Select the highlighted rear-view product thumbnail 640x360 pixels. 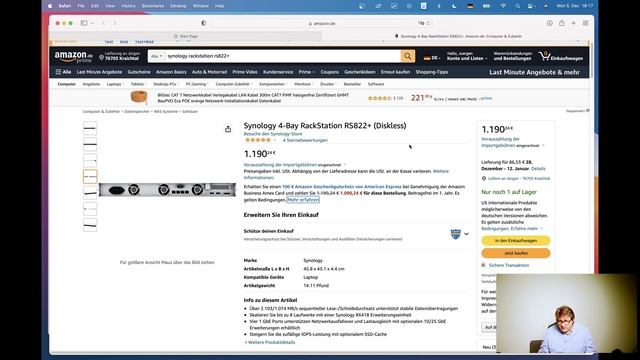(90, 177)
